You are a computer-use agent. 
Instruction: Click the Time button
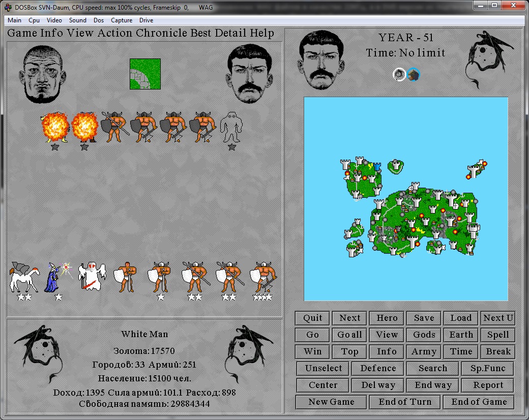tap(461, 351)
